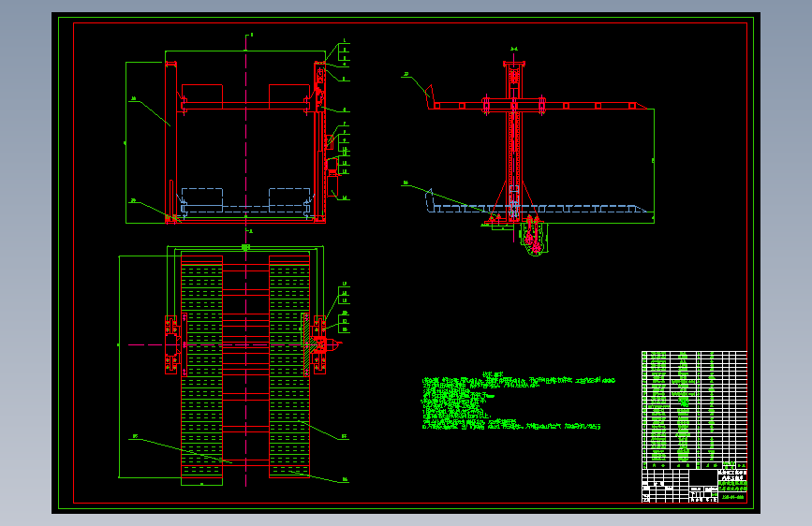The height and width of the screenshot is (526, 812).
Task: Click the large blank cell in the title block
Action: pyautogui.click(x=702, y=477)
